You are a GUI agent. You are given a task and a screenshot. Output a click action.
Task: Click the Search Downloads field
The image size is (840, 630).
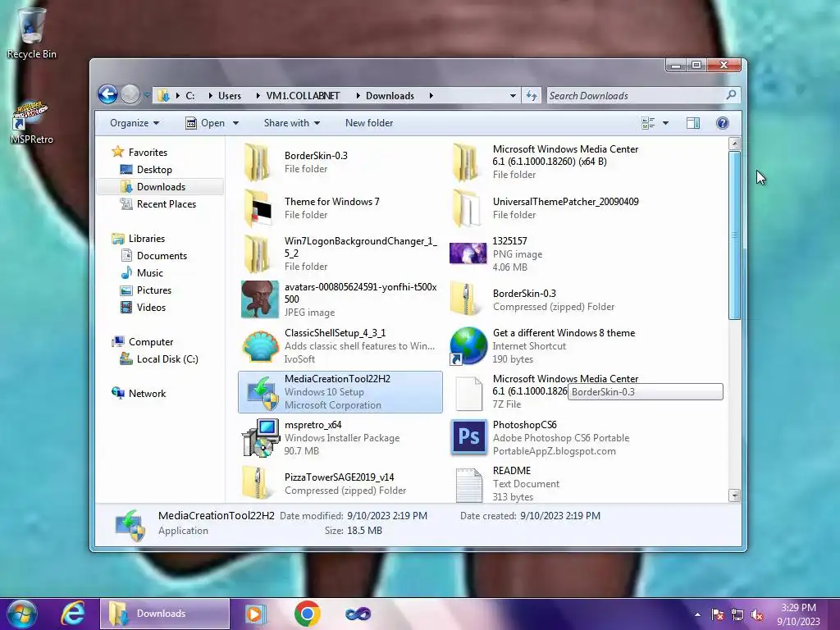(x=636, y=95)
